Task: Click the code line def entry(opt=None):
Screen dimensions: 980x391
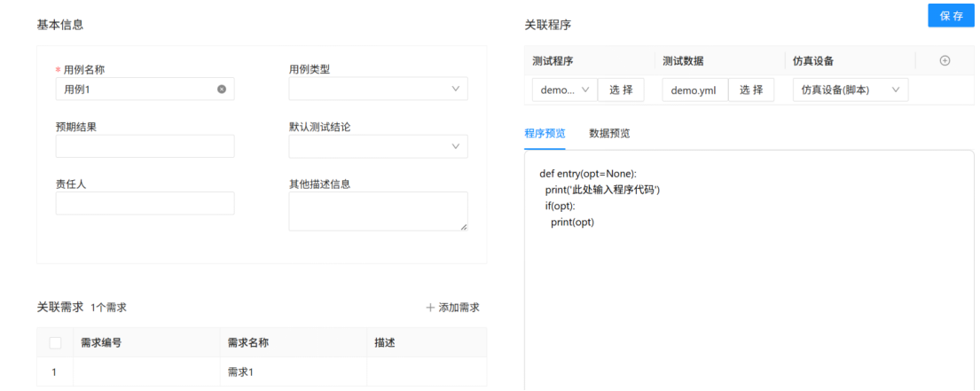Action: click(x=588, y=174)
